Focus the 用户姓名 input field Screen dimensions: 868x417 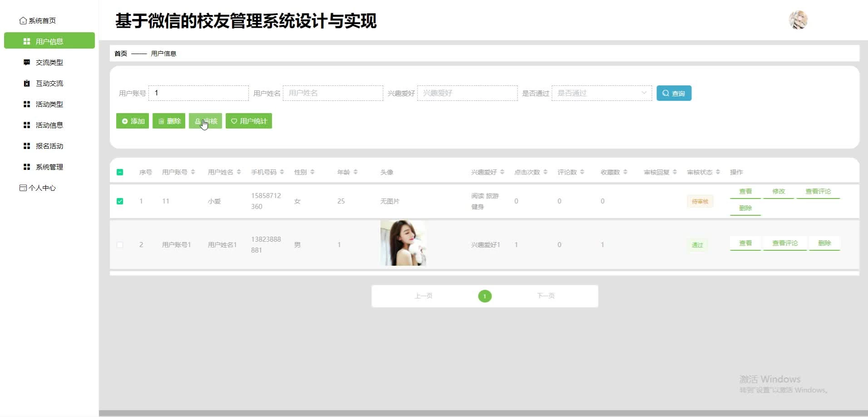[x=333, y=93]
